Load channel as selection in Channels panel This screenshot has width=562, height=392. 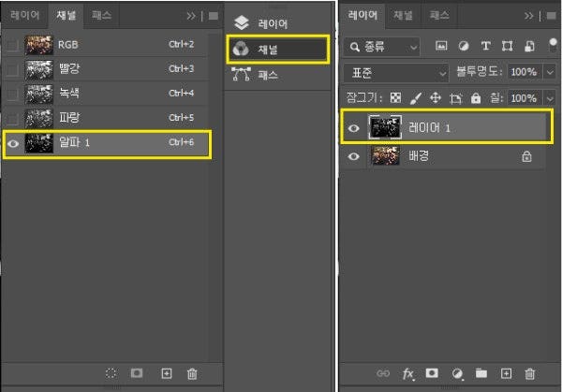(111, 373)
